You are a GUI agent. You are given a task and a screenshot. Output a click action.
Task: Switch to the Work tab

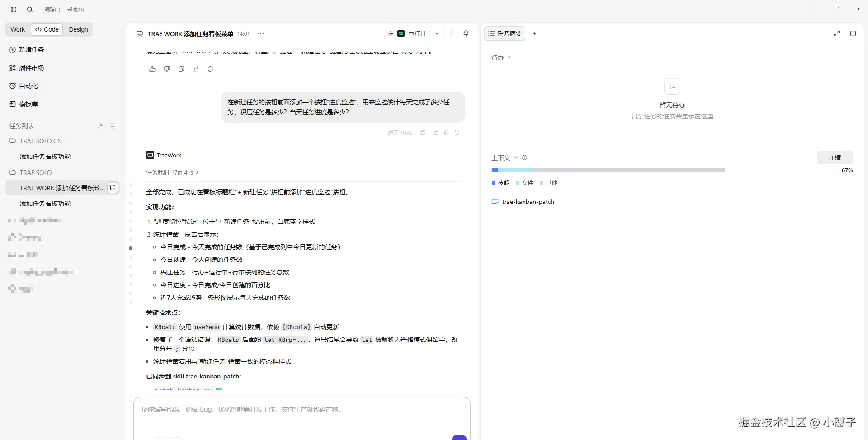tap(18, 29)
